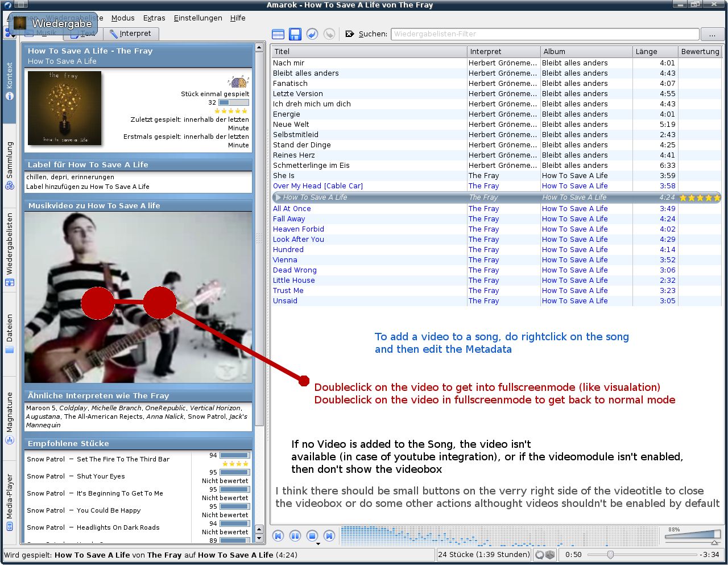Click the music video preview of the guitarist

point(138,297)
